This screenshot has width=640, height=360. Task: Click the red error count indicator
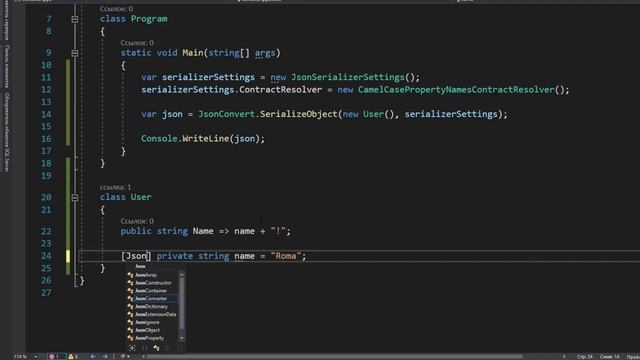[56, 357]
